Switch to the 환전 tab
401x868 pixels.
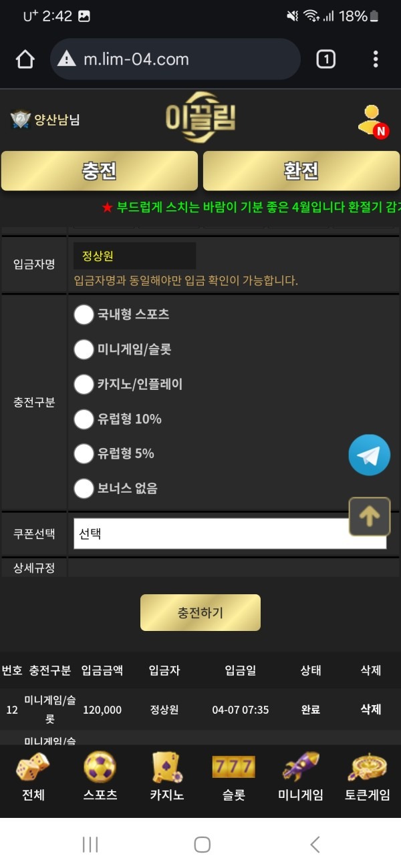(301, 172)
